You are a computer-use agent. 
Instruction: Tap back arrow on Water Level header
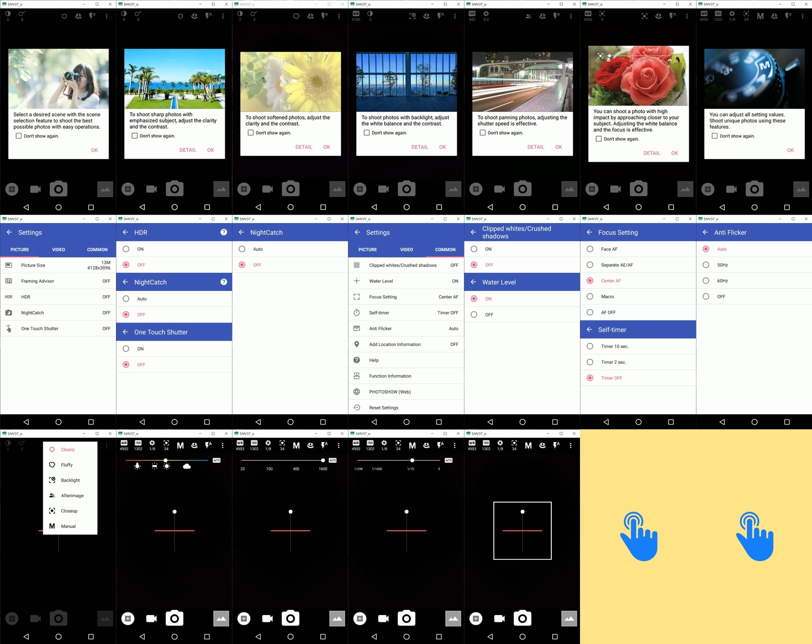click(x=473, y=282)
